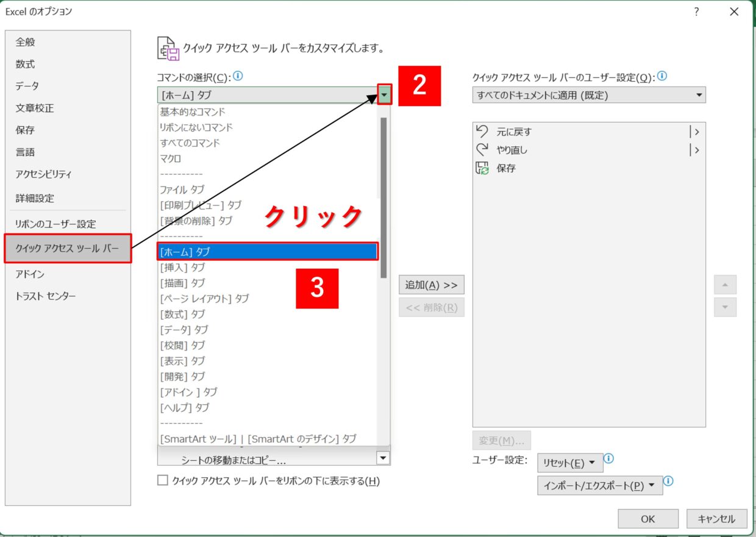This screenshot has width=756, height=537.
Task: Open the アドイン category in the sidebar
Action: click(68, 274)
